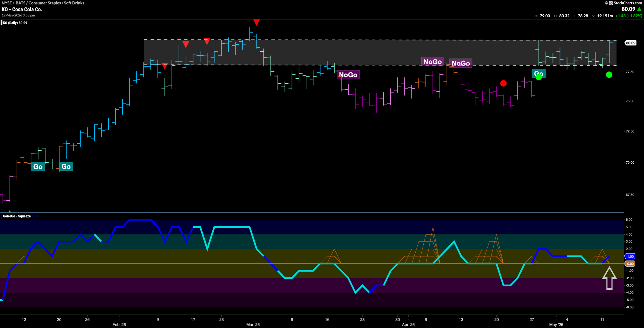Click the 12-May-2026 3:58pm timestamp

[x=18, y=15]
